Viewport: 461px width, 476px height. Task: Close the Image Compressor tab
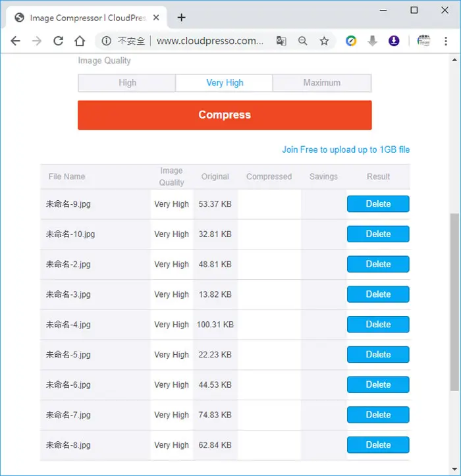156,18
